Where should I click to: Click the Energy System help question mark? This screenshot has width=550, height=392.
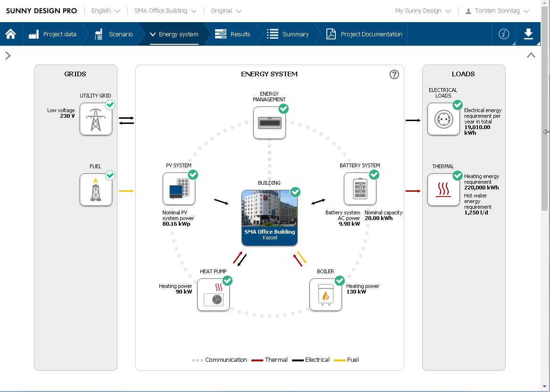(394, 74)
